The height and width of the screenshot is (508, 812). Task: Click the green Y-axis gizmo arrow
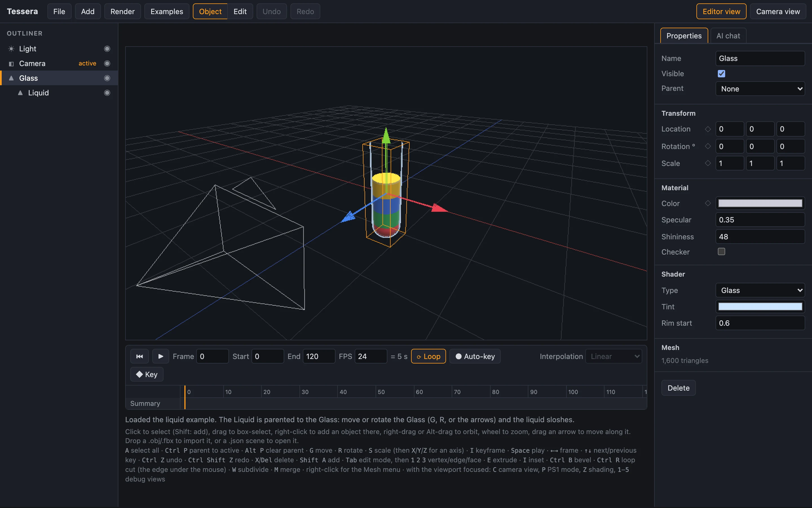click(386, 135)
